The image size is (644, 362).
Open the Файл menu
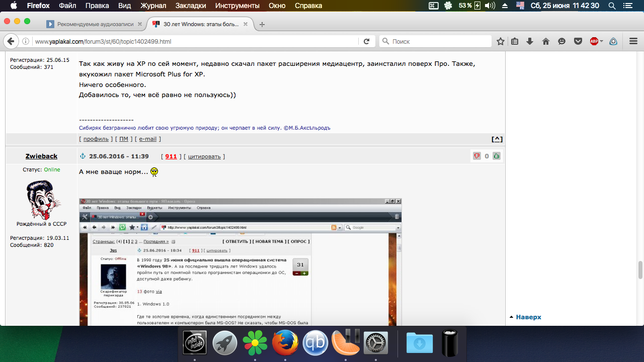click(67, 6)
